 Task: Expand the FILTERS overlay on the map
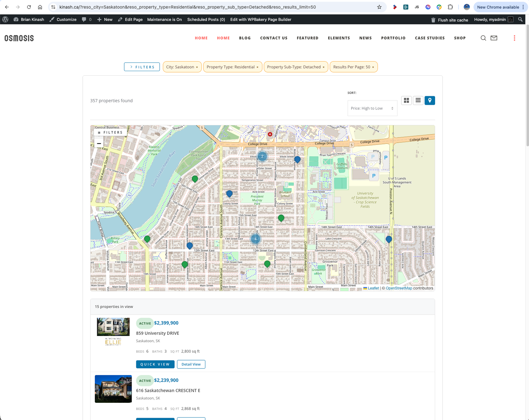[110, 132]
